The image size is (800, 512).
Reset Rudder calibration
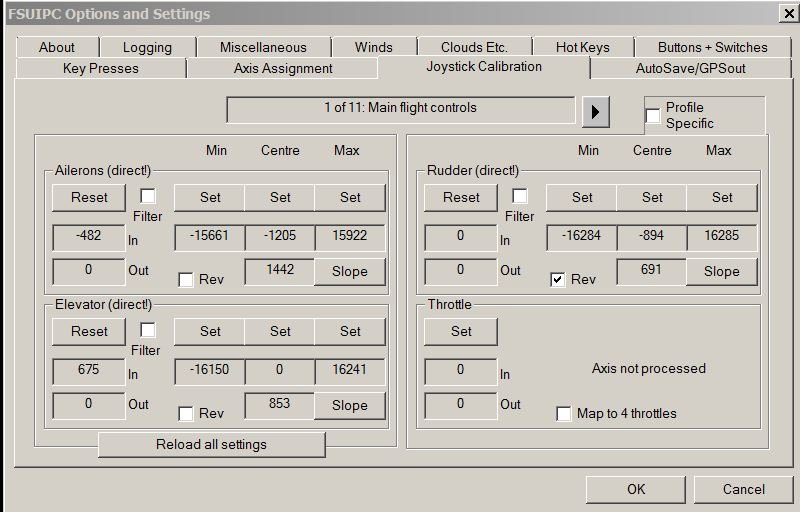pyautogui.click(x=461, y=197)
